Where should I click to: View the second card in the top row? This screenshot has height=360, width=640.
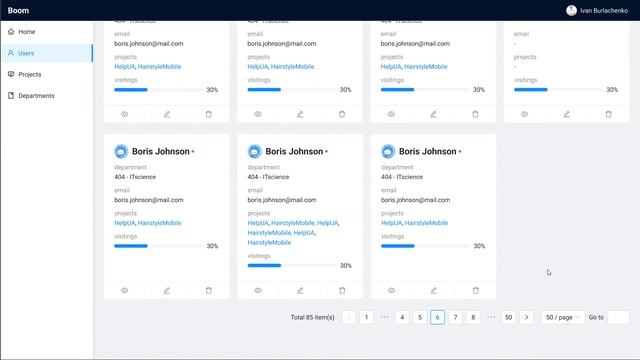click(x=258, y=114)
